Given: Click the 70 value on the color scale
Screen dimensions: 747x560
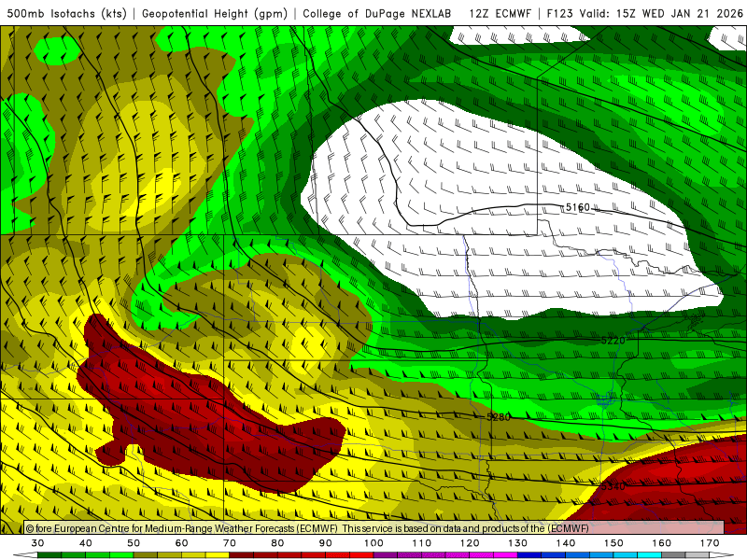Looking at the screenshot, I should tap(230, 543).
